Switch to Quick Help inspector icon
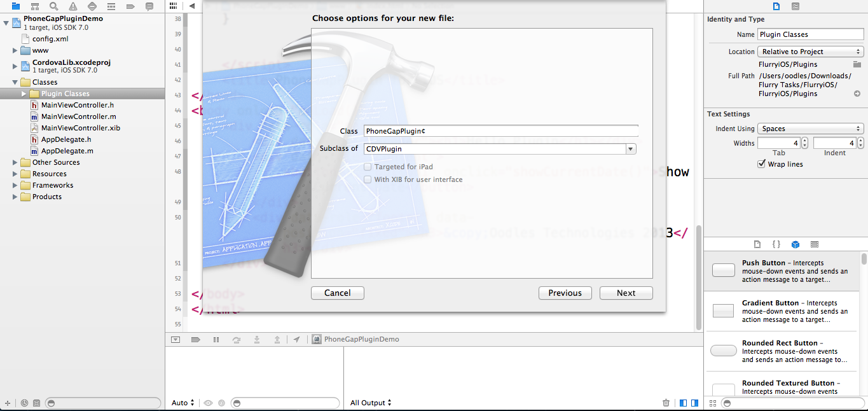The width and height of the screenshot is (868, 411). coord(796,6)
